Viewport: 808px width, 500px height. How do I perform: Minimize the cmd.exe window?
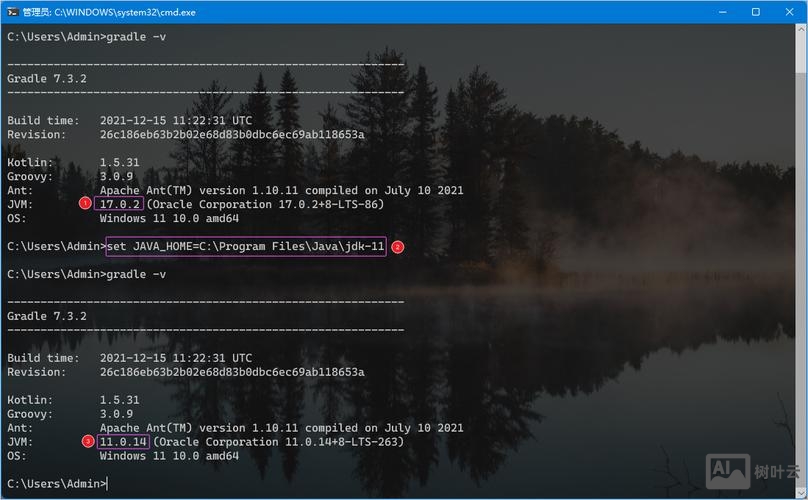point(722,12)
